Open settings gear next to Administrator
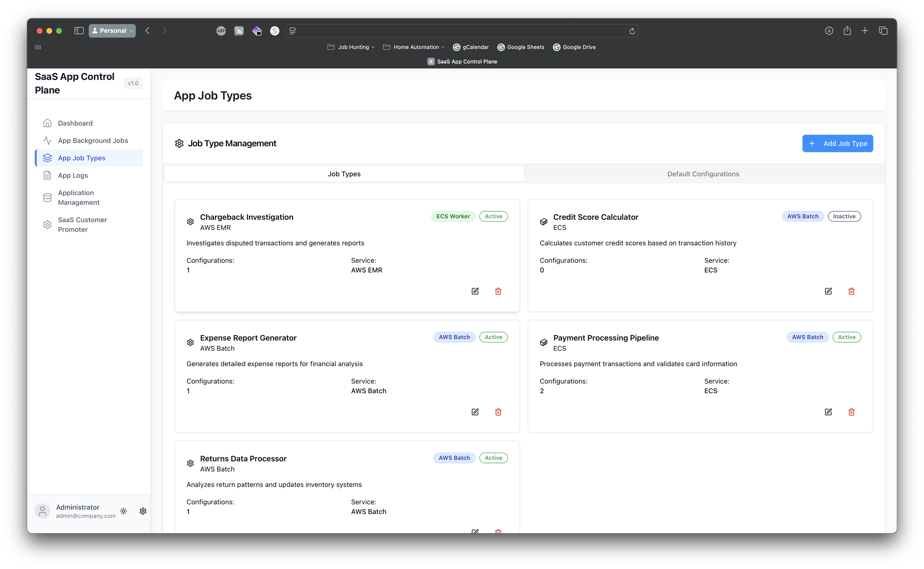This screenshot has height=569, width=924. [x=143, y=511]
